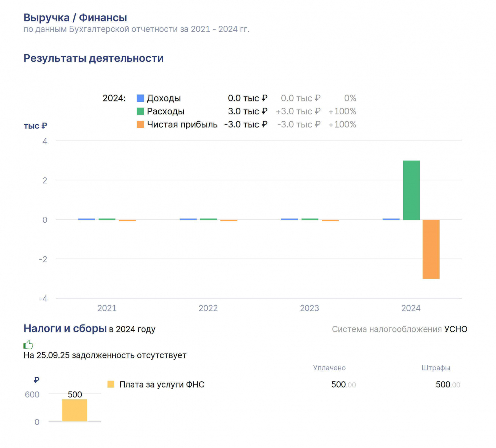
Task: Click the в 2024 году text
Action: 132,329
